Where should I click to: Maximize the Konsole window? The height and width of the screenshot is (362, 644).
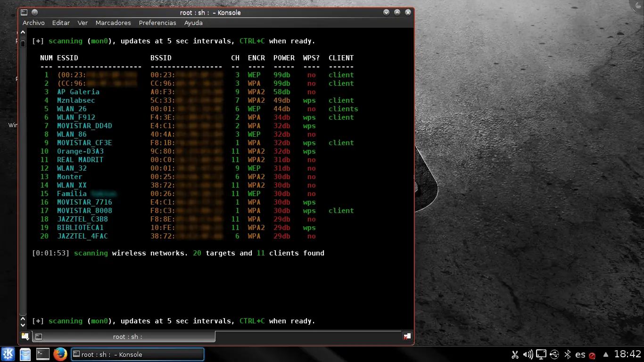[x=397, y=12]
